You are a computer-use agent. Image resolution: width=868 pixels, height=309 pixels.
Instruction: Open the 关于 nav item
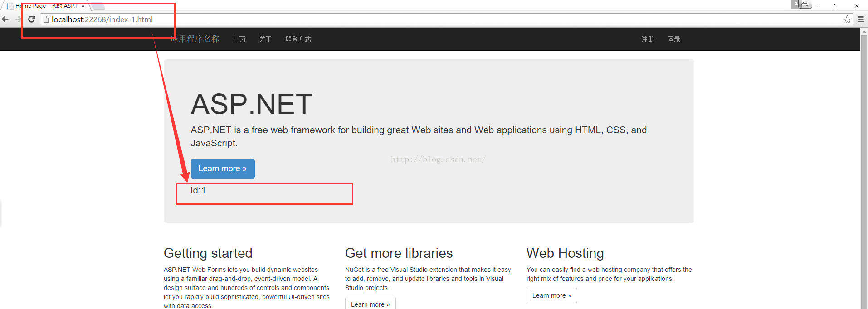pos(265,39)
